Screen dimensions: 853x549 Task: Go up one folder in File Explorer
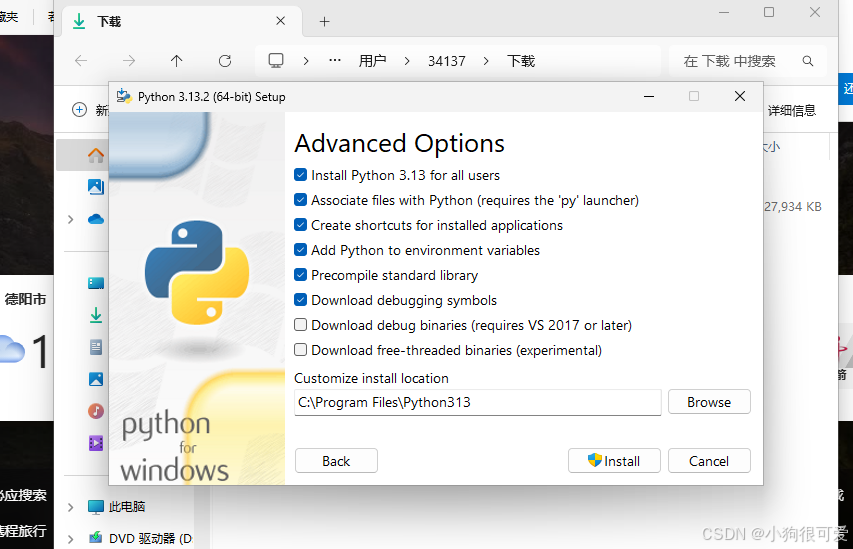coord(176,61)
